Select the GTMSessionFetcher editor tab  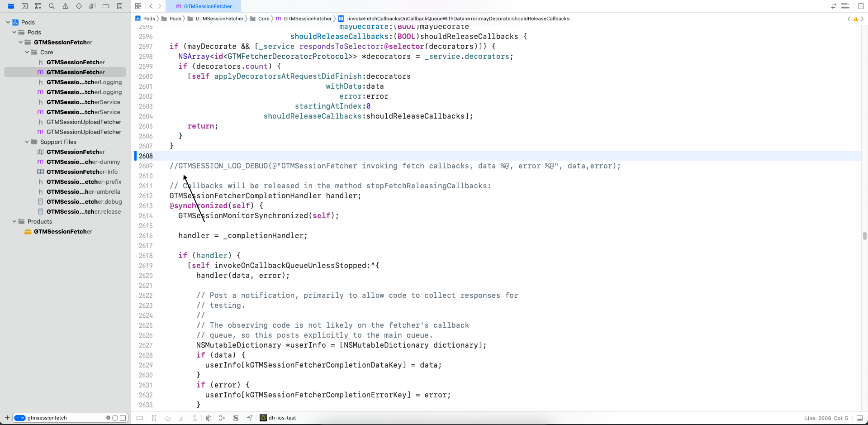tap(204, 6)
